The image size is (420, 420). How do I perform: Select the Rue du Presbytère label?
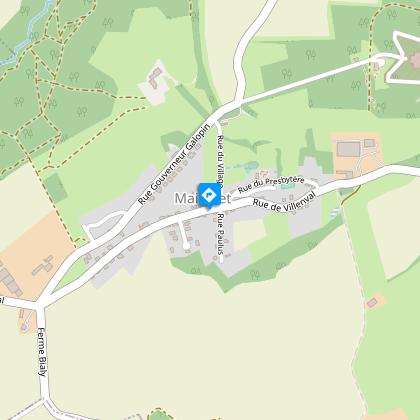271,184
